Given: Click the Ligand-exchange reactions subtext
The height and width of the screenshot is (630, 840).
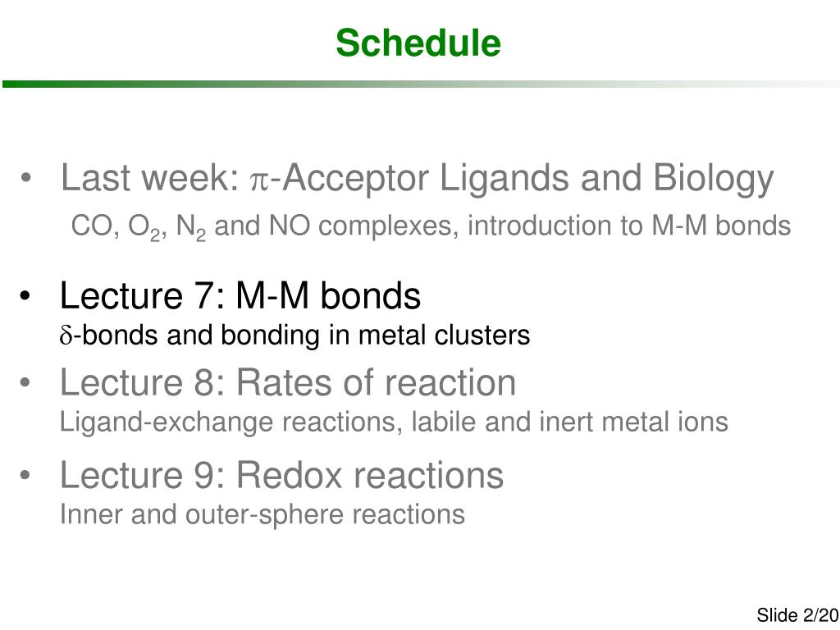Looking at the screenshot, I should [x=394, y=422].
